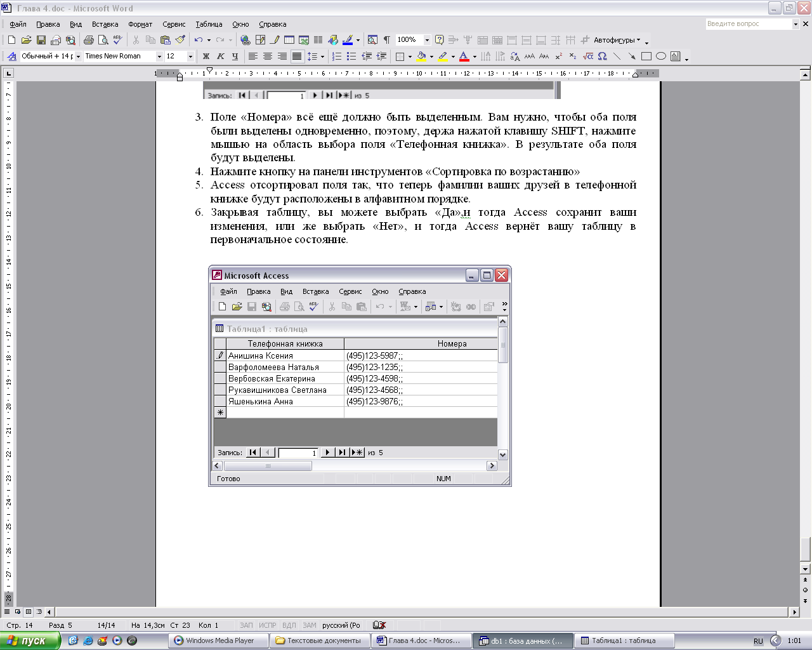Toggle show paragraph marks ¶
This screenshot has width=812, height=650.
(x=387, y=40)
